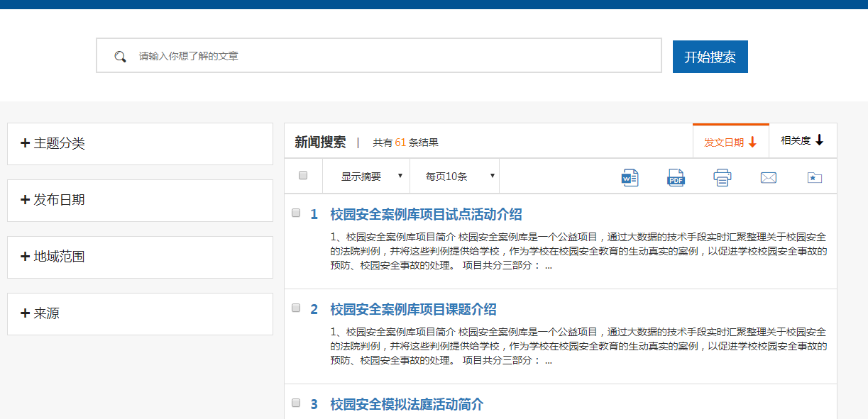Check the box for result 2
This screenshot has width=868, height=419.
point(296,308)
